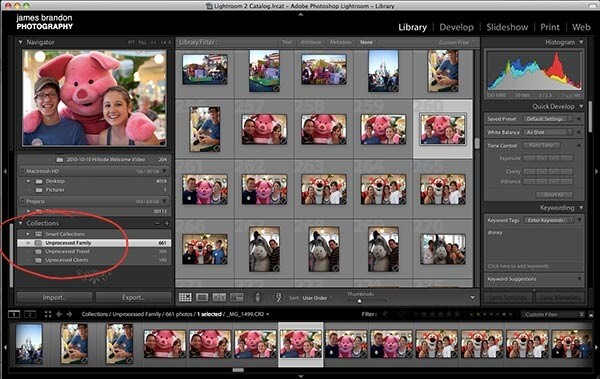Screen dimensions: 600x379
Task: Set Navigator zoom to 1:1
Action: (154, 42)
